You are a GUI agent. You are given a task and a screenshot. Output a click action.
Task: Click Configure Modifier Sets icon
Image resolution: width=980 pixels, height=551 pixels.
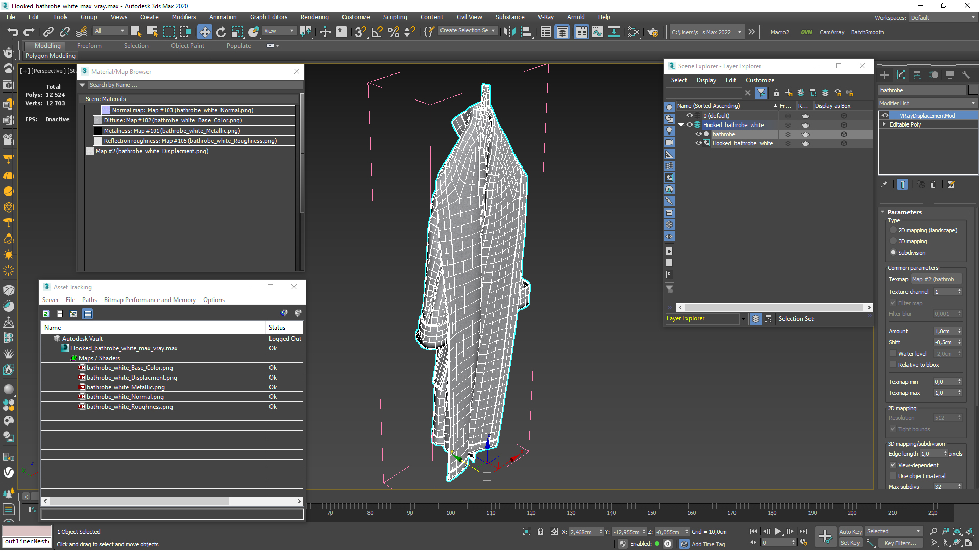pyautogui.click(x=951, y=185)
